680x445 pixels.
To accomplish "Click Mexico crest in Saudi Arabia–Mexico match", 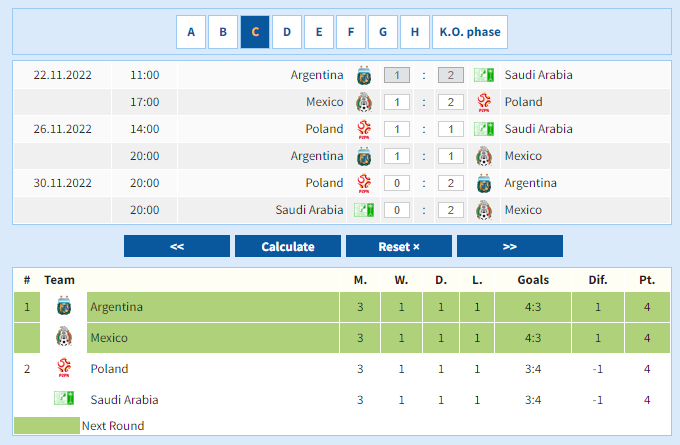I will pos(484,210).
